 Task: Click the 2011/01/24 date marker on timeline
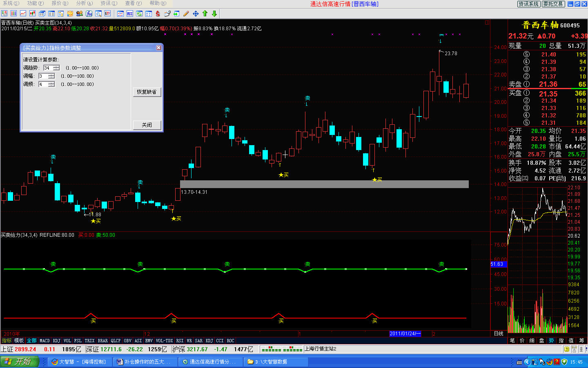pyautogui.click(x=405, y=334)
